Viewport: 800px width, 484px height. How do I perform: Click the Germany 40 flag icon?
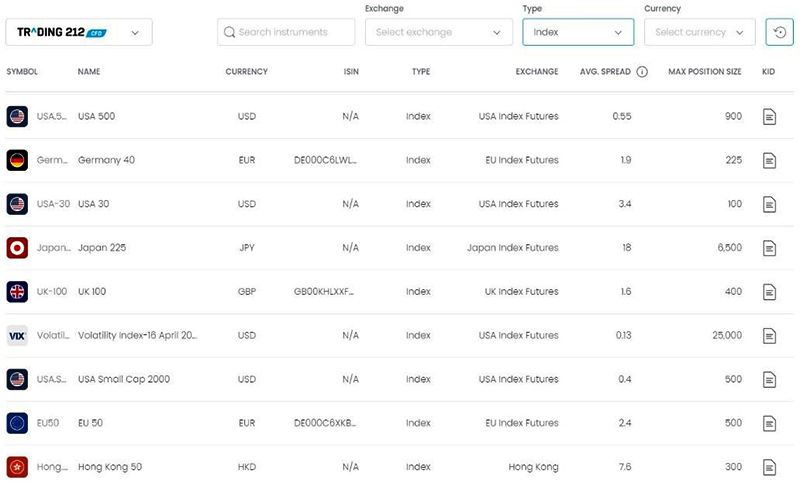click(17, 160)
